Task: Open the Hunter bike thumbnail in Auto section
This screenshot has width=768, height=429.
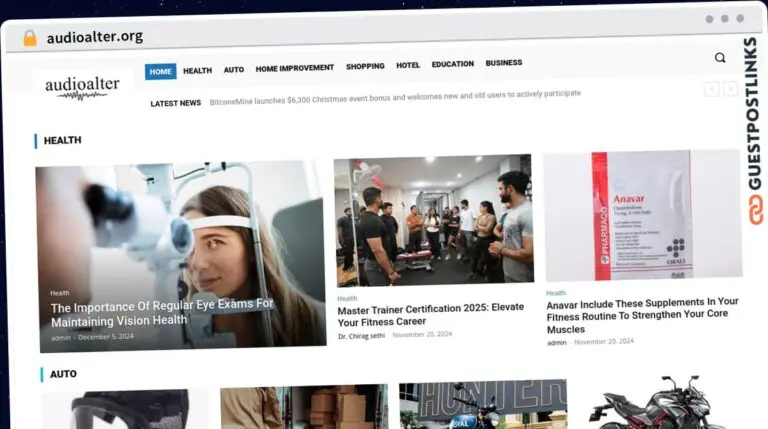Action: pyautogui.click(x=483, y=404)
